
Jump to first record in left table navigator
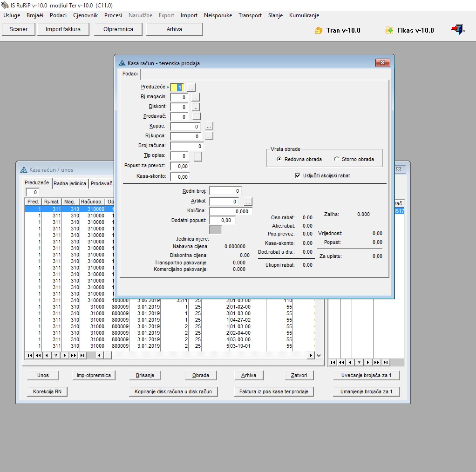pyautogui.click(x=29, y=355)
